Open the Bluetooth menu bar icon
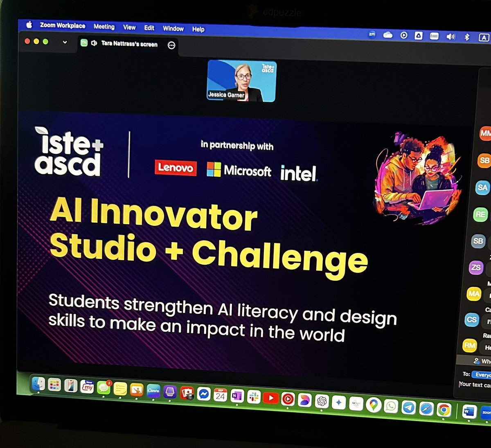 coord(467,37)
